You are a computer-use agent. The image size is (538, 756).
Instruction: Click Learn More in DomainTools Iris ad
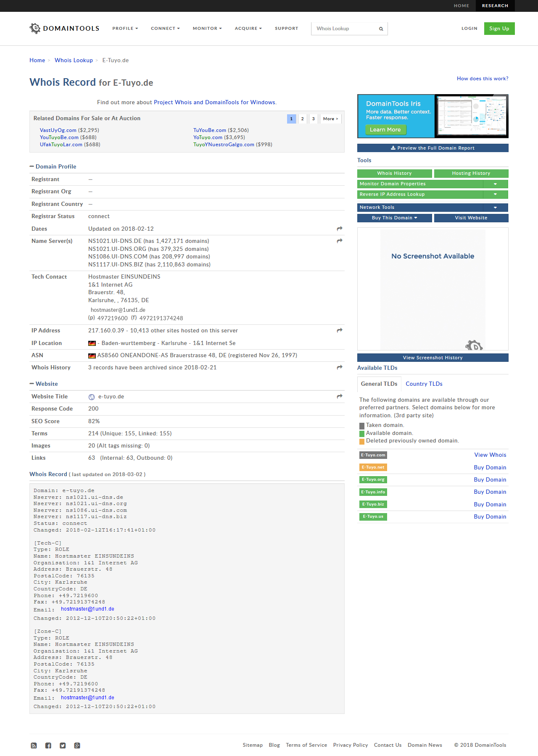(385, 130)
